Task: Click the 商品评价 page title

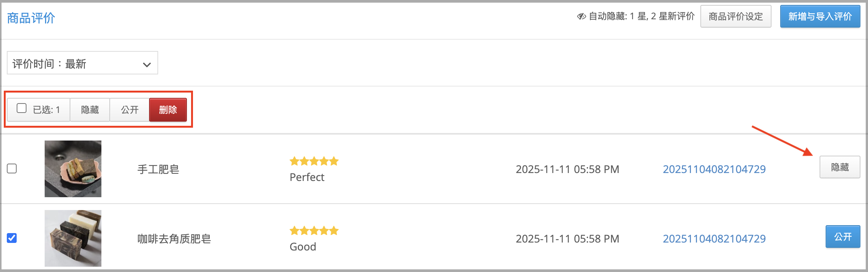Action: [x=31, y=18]
